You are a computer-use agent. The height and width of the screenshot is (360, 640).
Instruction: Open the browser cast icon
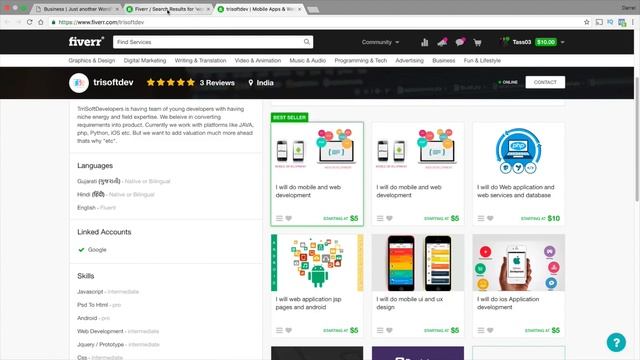click(599, 22)
